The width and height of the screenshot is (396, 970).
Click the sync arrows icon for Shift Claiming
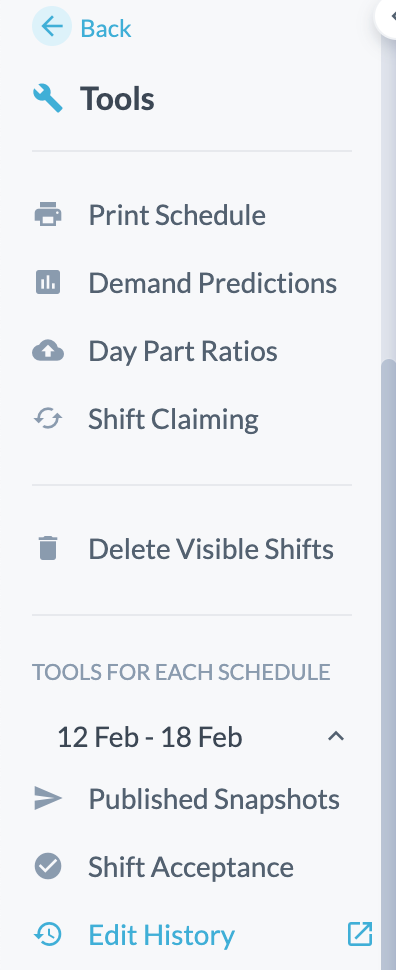[x=48, y=419]
